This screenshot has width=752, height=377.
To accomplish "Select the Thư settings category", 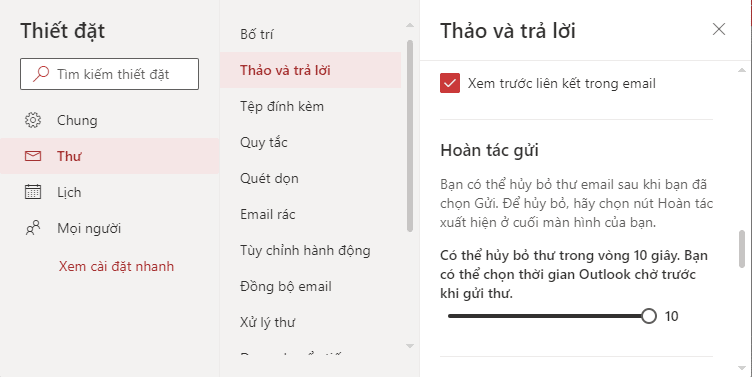I will [110, 156].
